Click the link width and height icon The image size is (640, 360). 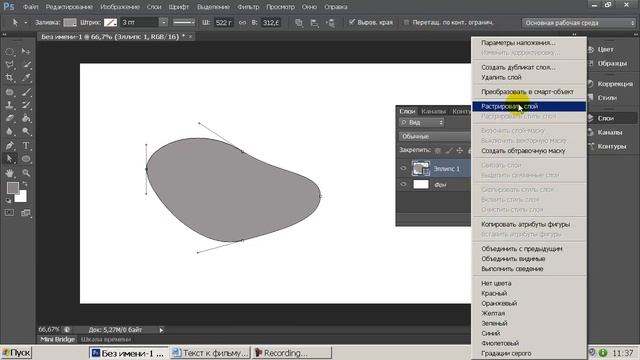242,23
